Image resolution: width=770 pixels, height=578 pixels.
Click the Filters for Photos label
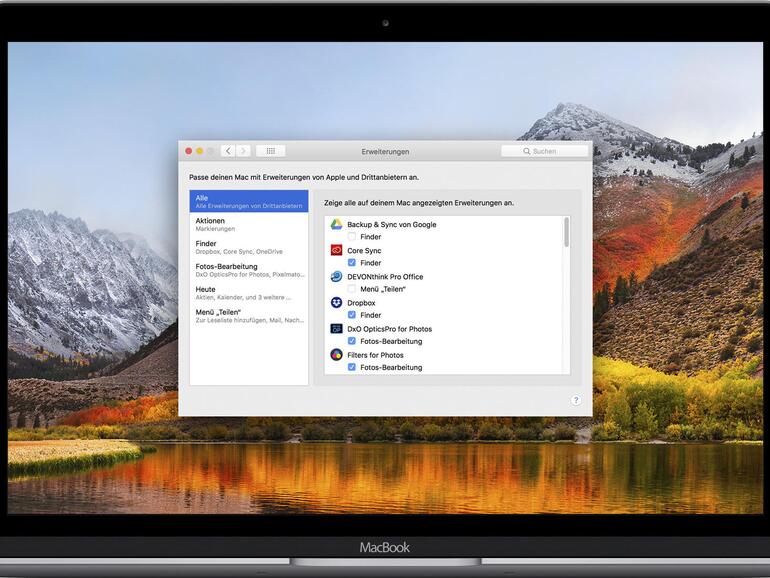pos(375,355)
